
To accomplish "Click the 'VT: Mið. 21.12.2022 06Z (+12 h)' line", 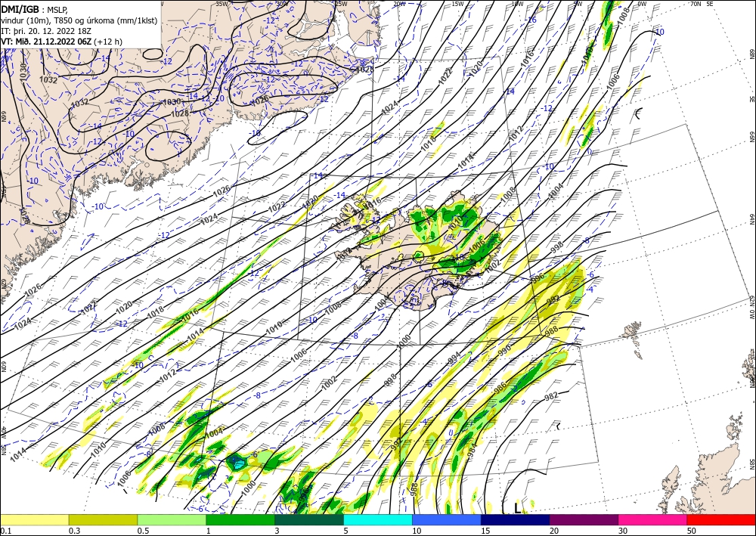I will (62, 42).
